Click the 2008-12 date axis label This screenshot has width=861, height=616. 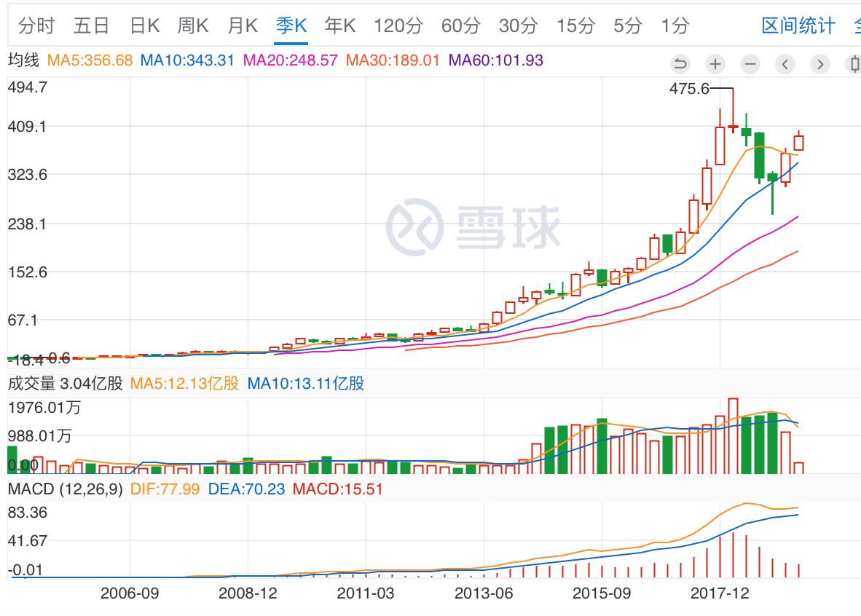coord(248,593)
